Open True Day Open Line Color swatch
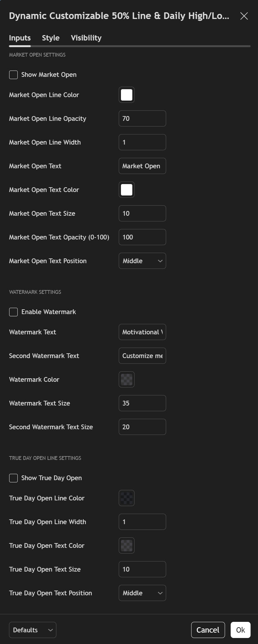The image size is (258, 644). pos(127,498)
